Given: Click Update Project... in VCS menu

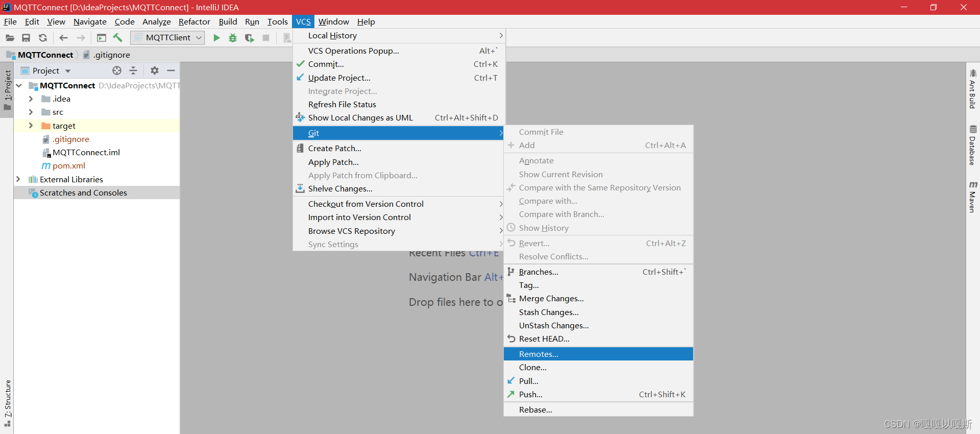Looking at the screenshot, I should point(399,78).
